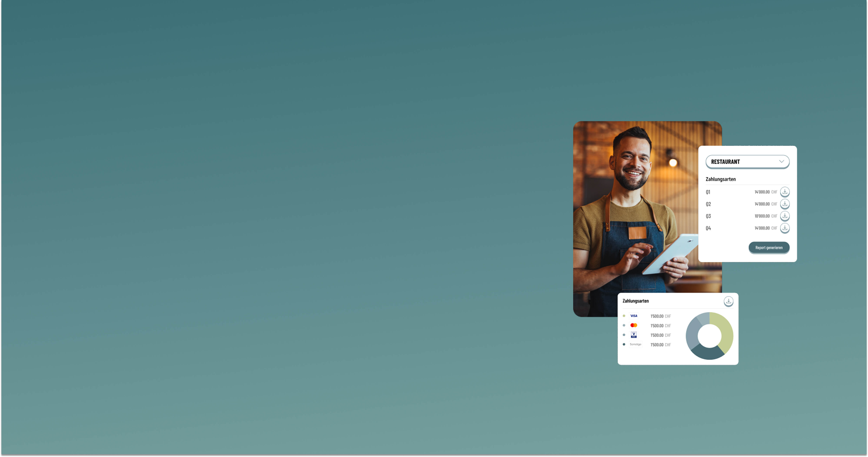The image size is (868, 457).
Task: Click the Sonstige dark legend dot
Action: click(624, 344)
